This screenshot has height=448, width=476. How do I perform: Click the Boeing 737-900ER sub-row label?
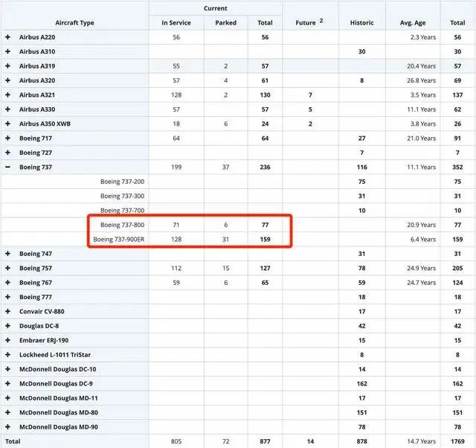coord(119,240)
